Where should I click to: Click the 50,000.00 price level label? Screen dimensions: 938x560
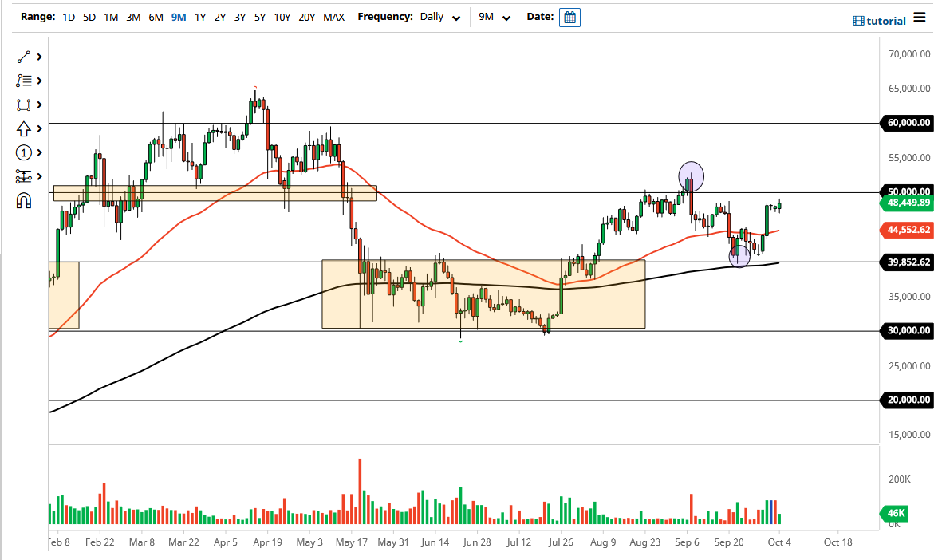(908, 191)
